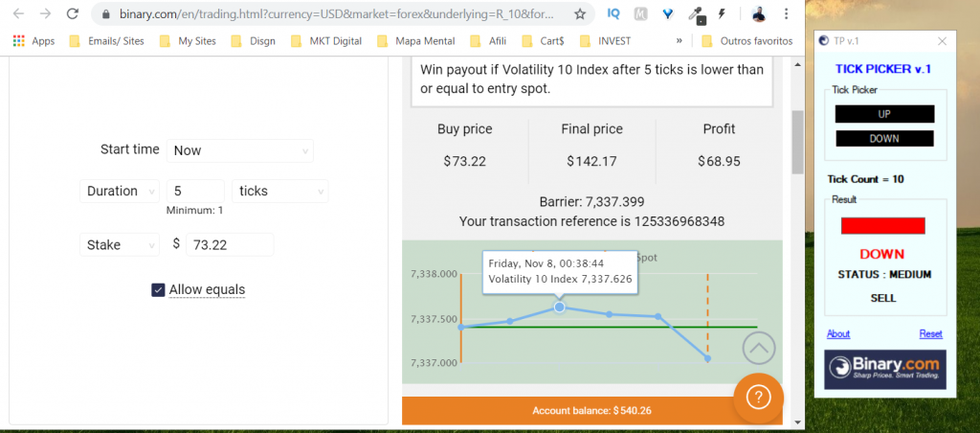The height and width of the screenshot is (433, 980).
Task: Go forward in Chrome browser
Action: 46,13
